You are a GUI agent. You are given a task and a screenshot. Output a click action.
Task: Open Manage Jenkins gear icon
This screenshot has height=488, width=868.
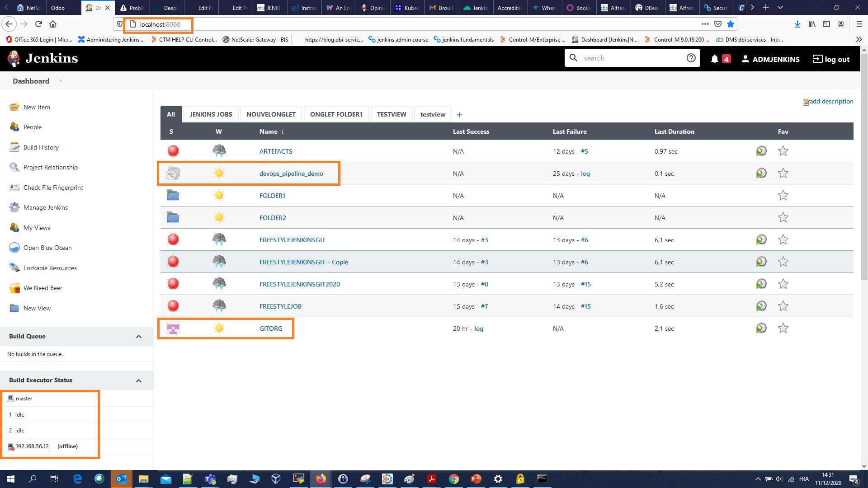tap(14, 207)
